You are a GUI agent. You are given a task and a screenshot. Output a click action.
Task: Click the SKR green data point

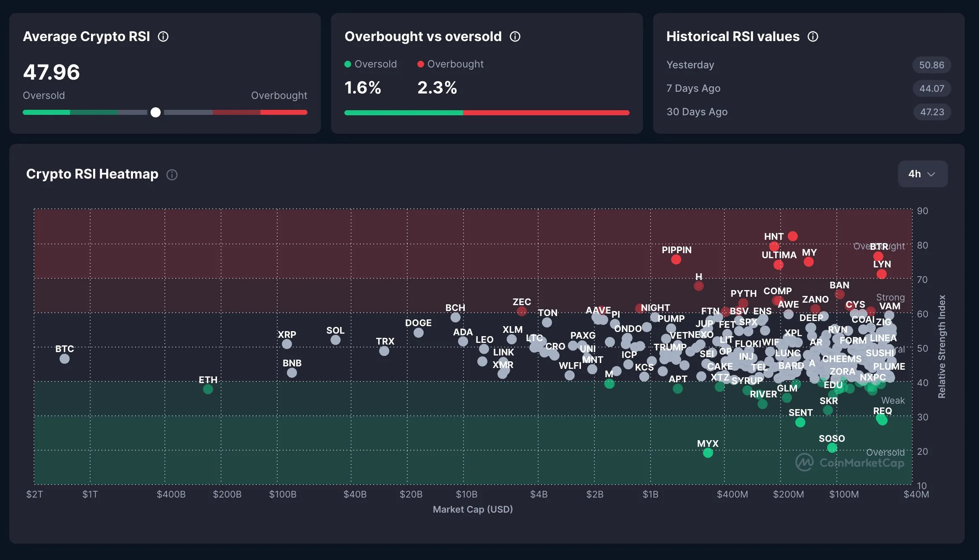click(x=828, y=410)
